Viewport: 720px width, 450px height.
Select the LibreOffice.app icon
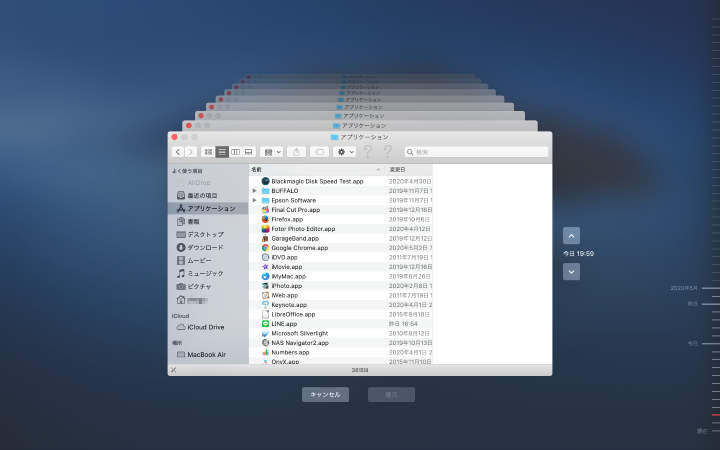pyautogui.click(x=265, y=314)
